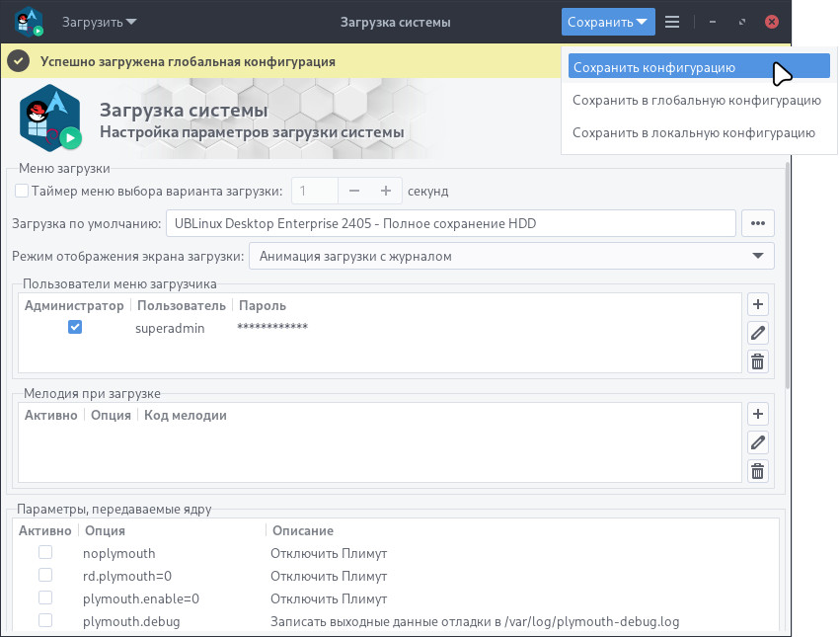Viewport: 840px width, 637px height.
Task: Add a new bootloader menu user
Action: [x=757, y=304]
